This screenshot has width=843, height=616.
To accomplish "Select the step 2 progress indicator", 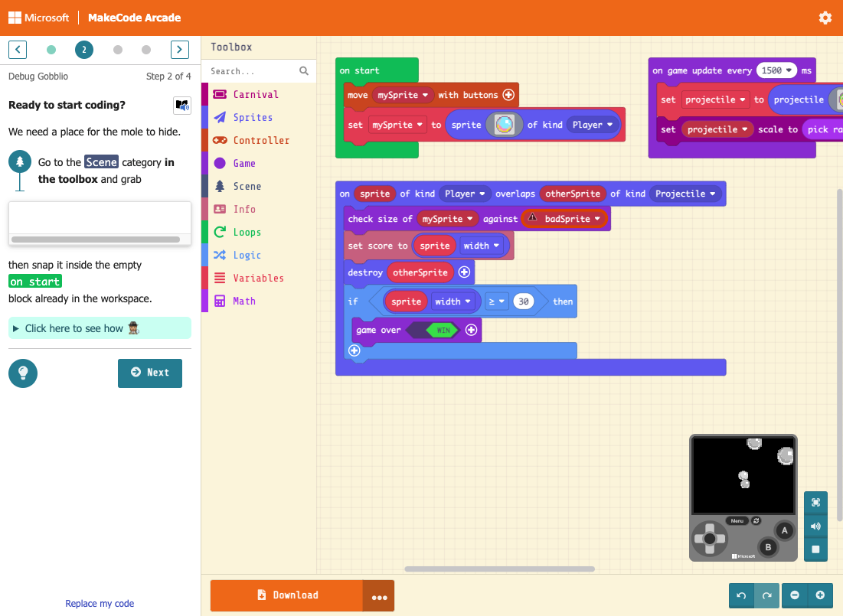I will click(x=84, y=50).
